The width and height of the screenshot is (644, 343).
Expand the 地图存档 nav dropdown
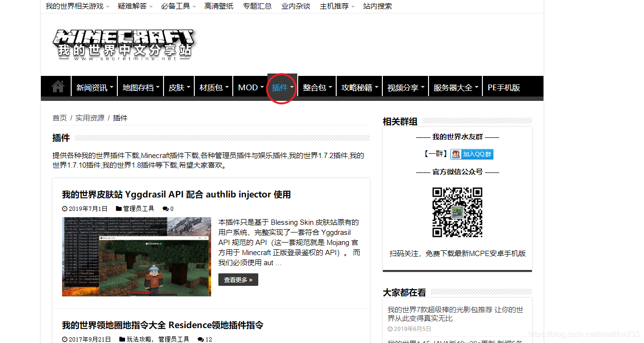point(140,87)
